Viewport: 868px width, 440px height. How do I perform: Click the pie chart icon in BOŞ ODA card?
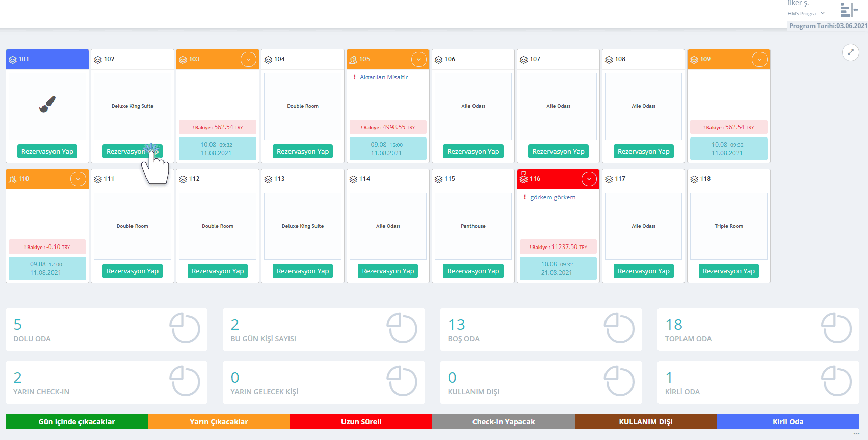619,328
